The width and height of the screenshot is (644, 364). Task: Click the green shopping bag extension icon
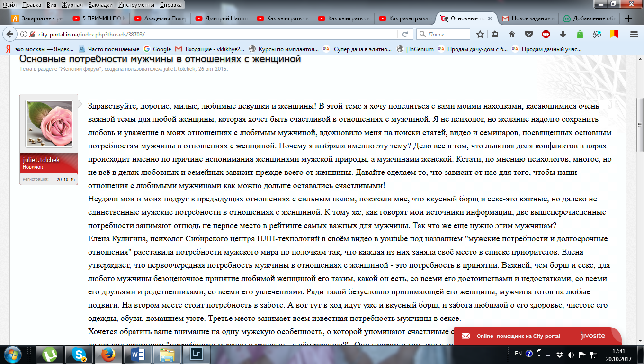pyautogui.click(x=580, y=35)
